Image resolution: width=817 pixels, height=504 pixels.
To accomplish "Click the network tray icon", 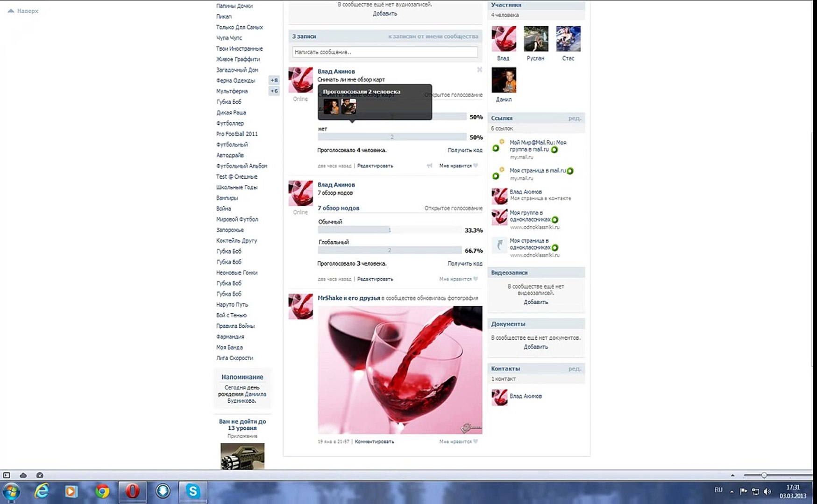I will pyautogui.click(x=755, y=491).
